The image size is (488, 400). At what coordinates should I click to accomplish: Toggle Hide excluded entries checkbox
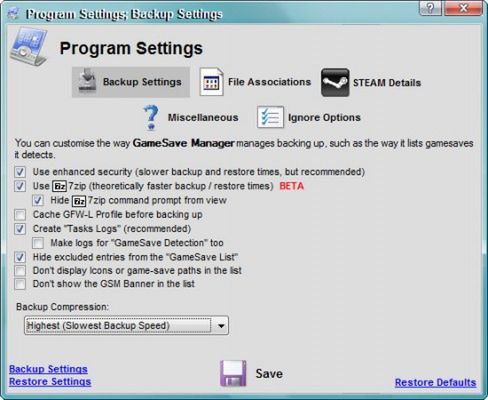coord(20,257)
